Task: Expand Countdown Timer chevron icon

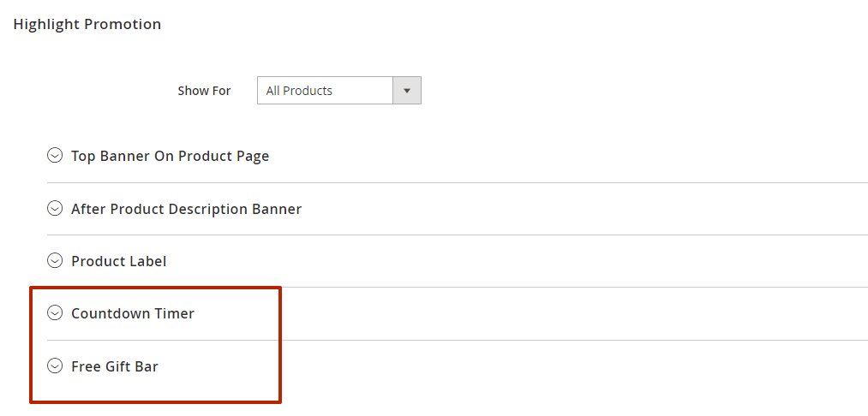Action: pos(54,313)
